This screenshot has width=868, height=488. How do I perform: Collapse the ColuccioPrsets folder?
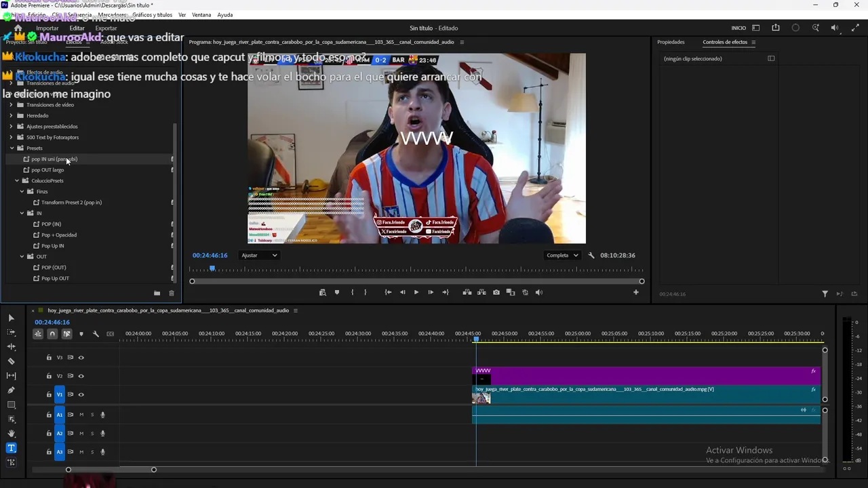pyautogui.click(x=17, y=181)
